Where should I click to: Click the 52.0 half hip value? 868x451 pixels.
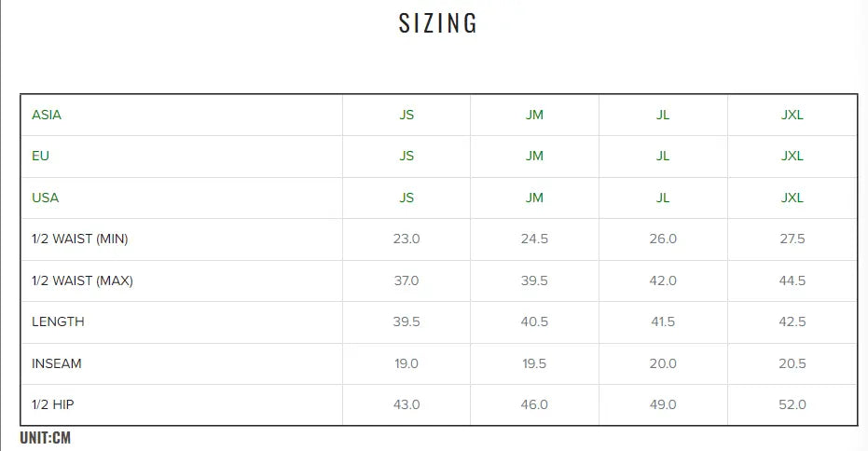tap(792, 404)
